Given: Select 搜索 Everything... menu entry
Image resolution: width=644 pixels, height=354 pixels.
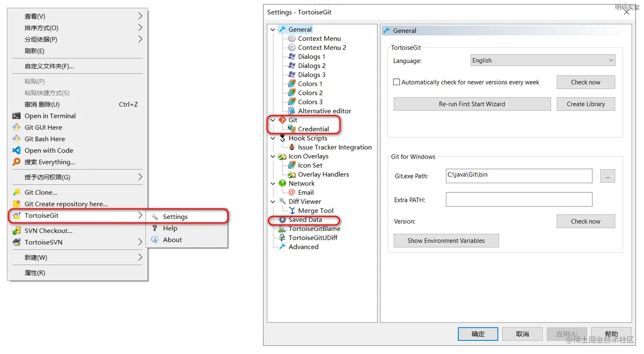Looking at the screenshot, I should (78, 162).
